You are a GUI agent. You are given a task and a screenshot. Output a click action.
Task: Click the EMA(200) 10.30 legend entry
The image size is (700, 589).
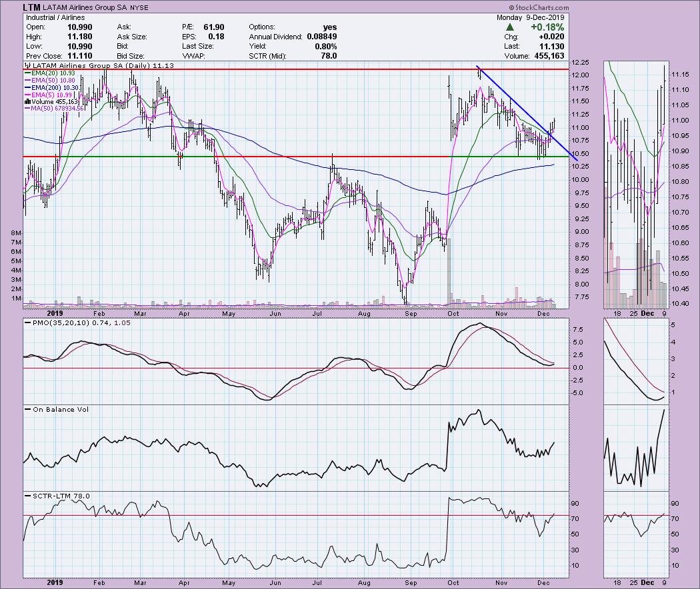(52, 87)
